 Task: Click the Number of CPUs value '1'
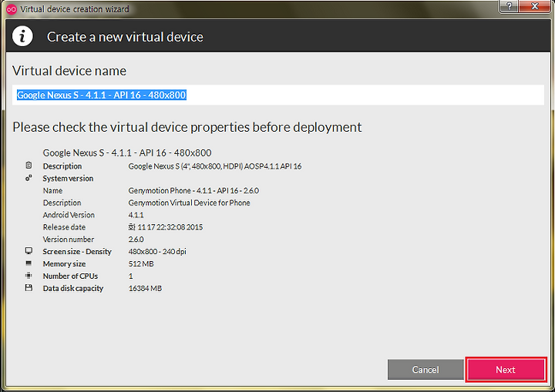tap(130, 276)
